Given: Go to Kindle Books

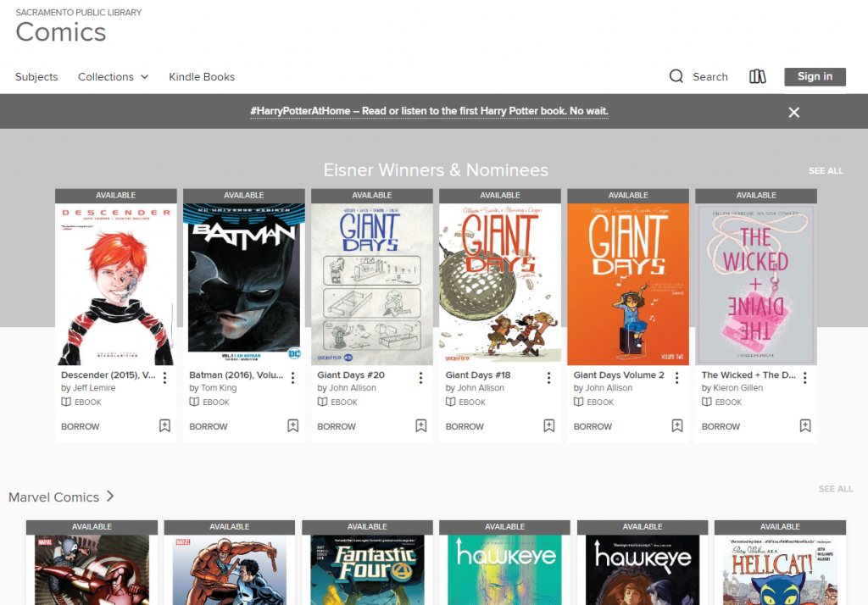Looking at the screenshot, I should click(x=202, y=77).
